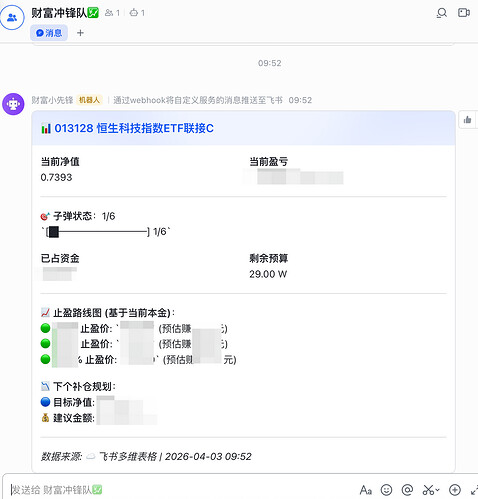Click the 财富小先锋 robot avatar

pos(13,104)
